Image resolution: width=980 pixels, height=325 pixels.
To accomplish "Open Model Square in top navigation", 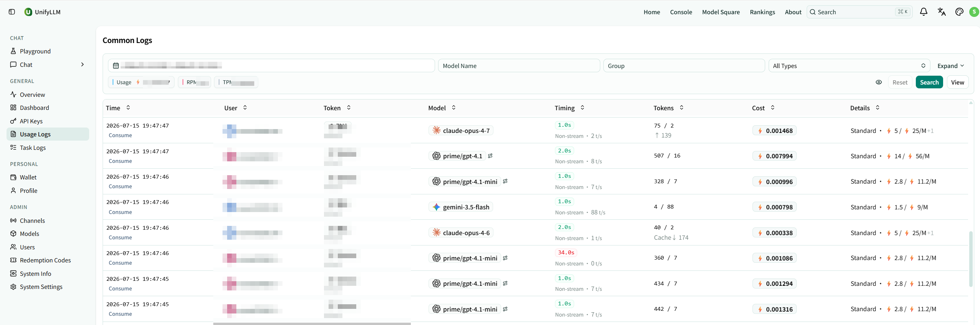I will [721, 12].
